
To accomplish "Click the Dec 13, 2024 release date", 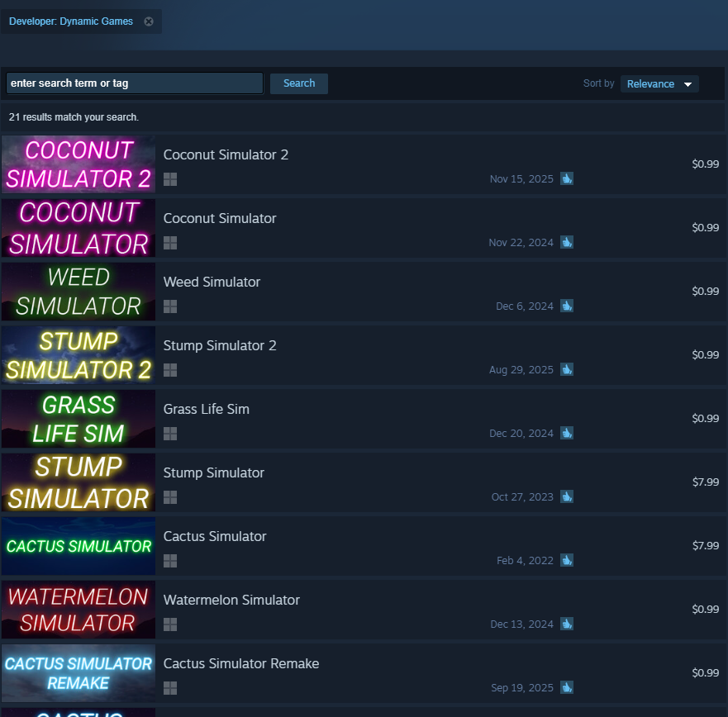I will (x=522, y=624).
